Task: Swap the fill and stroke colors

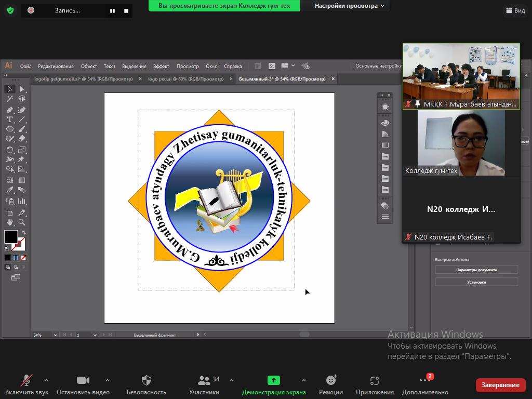Action: point(23,233)
